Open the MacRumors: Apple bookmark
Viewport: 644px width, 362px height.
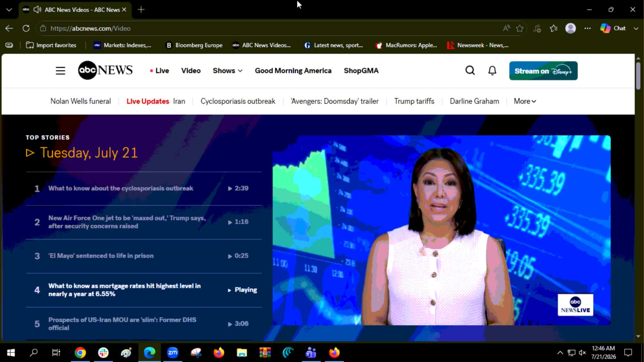pyautogui.click(x=406, y=45)
